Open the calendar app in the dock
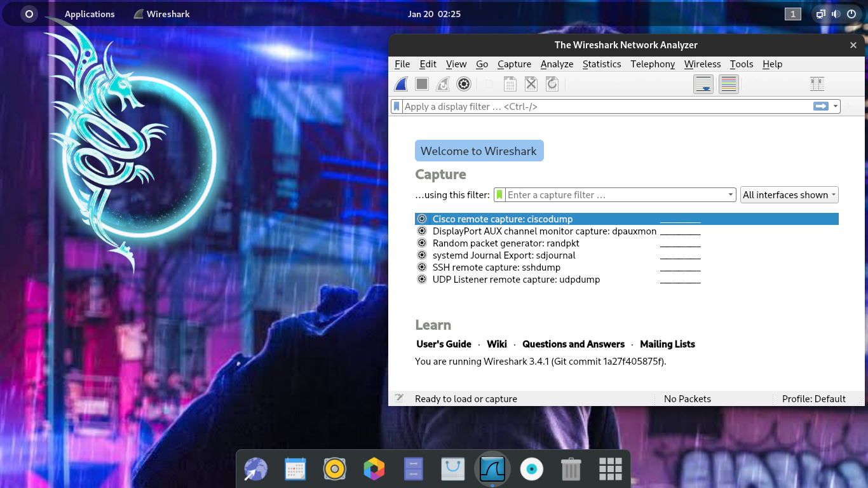This screenshot has height=488, width=868. [x=295, y=470]
